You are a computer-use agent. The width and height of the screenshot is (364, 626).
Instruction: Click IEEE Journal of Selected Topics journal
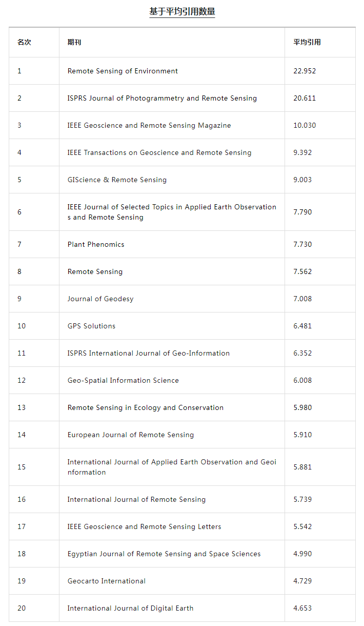172,212
